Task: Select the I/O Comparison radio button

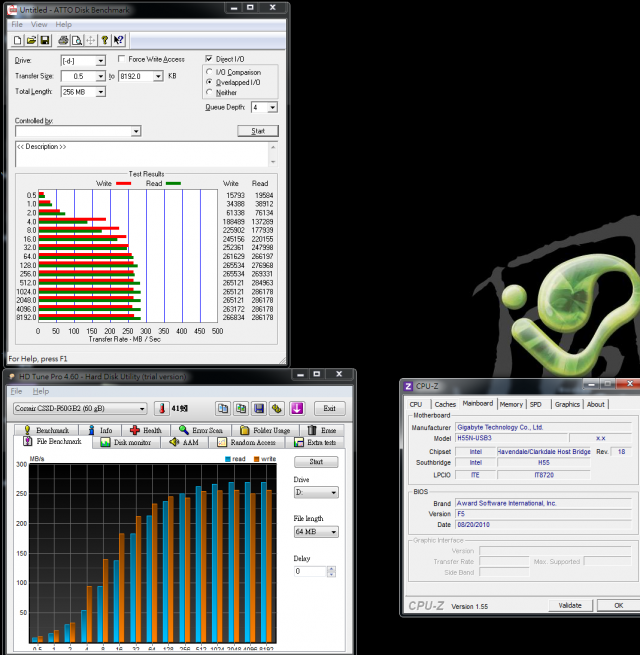Action: click(x=209, y=72)
